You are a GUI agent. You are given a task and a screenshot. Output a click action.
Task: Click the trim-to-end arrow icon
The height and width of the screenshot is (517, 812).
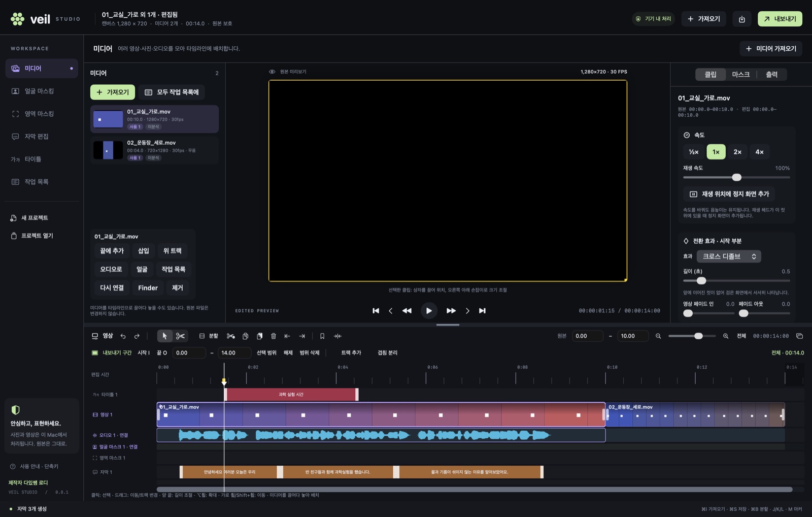coord(302,336)
